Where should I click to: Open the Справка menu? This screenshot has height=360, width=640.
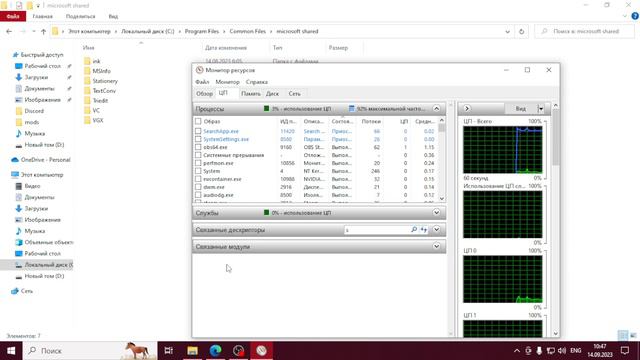(x=257, y=82)
